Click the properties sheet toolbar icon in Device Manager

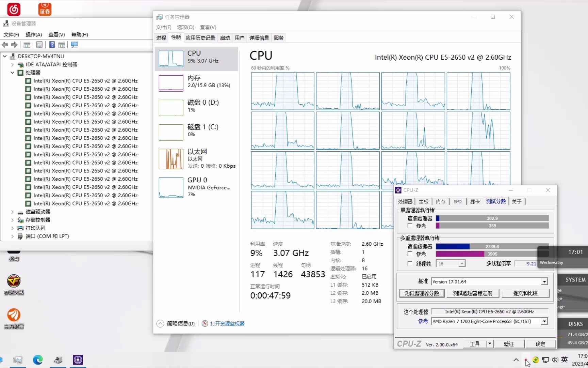(x=39, y=45)
